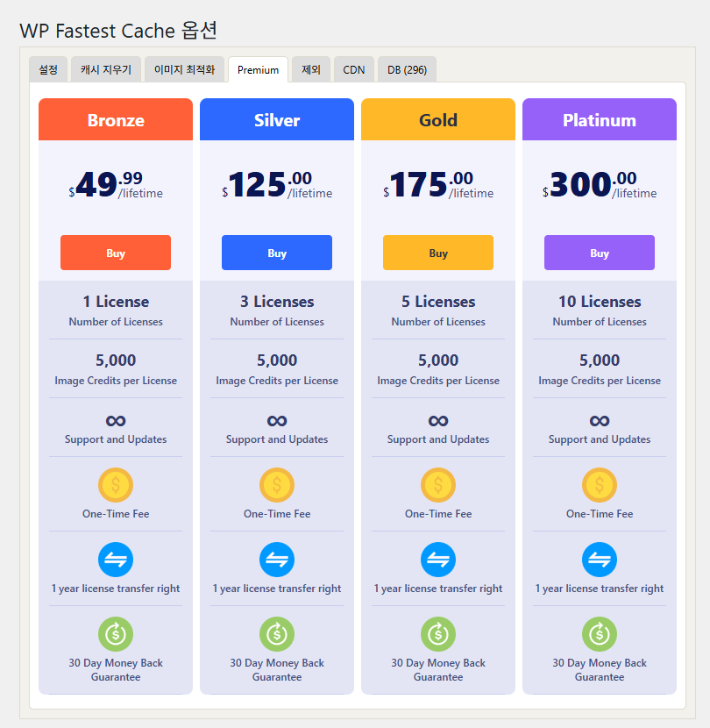This screenshot has width=710, height=728.
Task: Click the Bronze one-time fee coin icon
Action: (x=116, y=484)
